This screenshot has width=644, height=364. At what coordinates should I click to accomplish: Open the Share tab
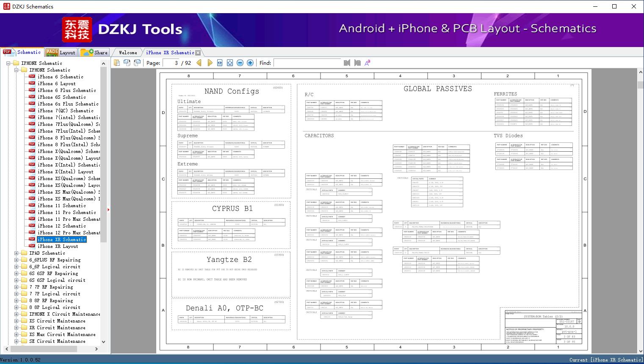pyautogui.click(x=94, y=53)
